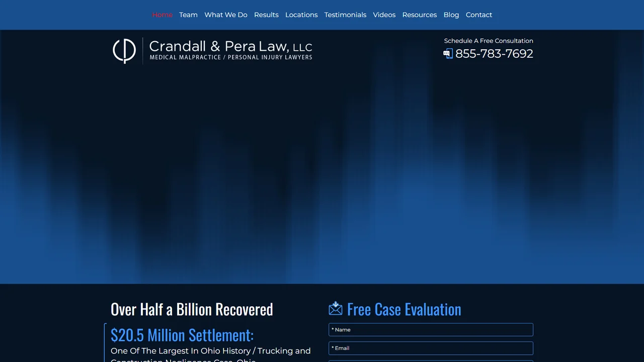The height and width of the screenshot is (362, 644).
Task: Click the Medical Malpractice / Personal Injury Lawyers tagline
Action: click(231, 57)
